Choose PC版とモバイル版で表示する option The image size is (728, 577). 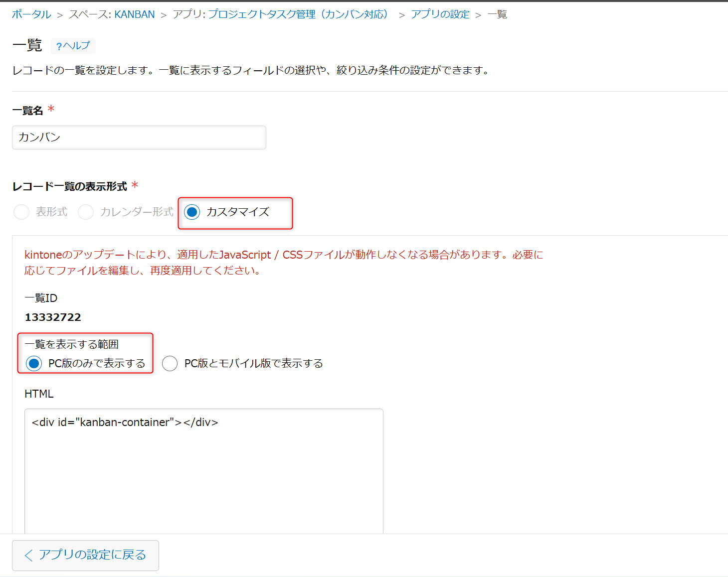tap(170, 363)
